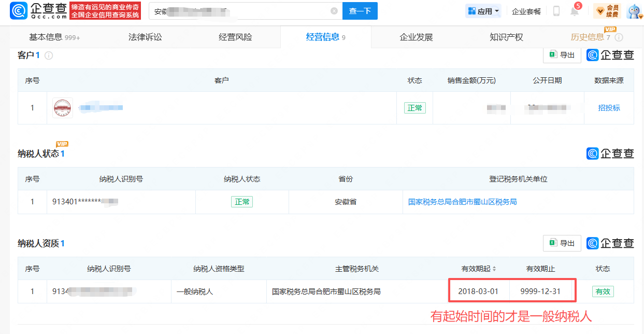Click the 正常 tag in 纳税人状态 row
The height and width of the screenshot is (334, 644).
pos(242,202)
